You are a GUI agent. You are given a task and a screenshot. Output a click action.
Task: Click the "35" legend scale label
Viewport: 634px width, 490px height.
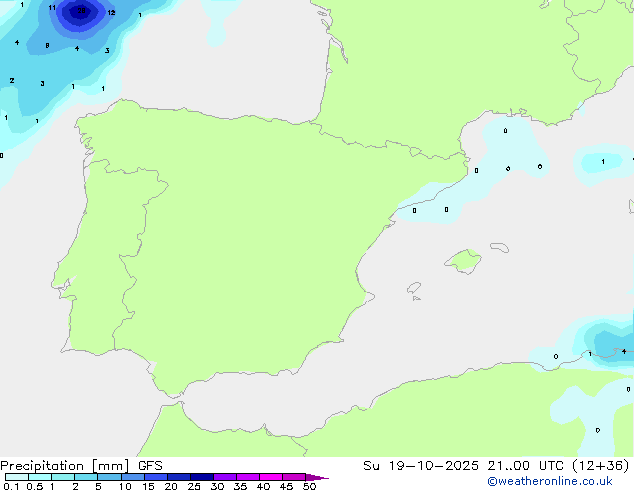click(240, 486)
